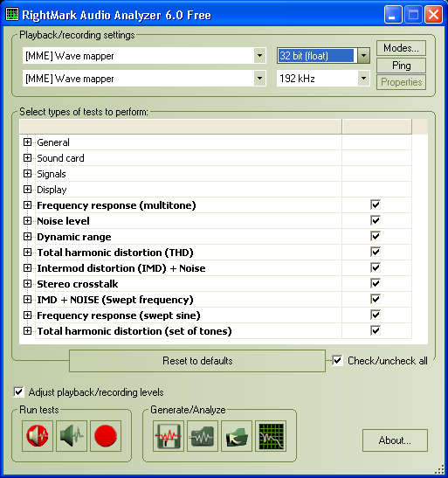Viewport: 448px width, 478px height.
Task: Open the playback device Wave mapper dropdown
Action: pos(259,55)
